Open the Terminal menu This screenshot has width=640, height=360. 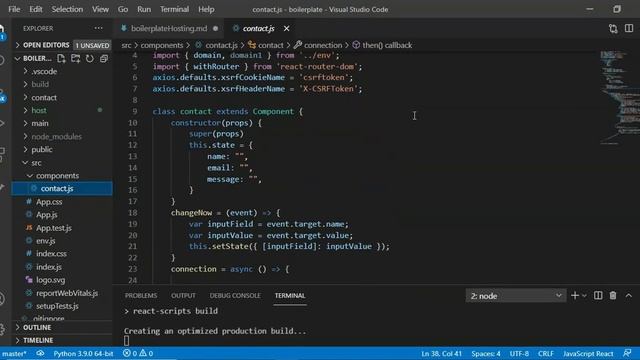coord(174,9)
